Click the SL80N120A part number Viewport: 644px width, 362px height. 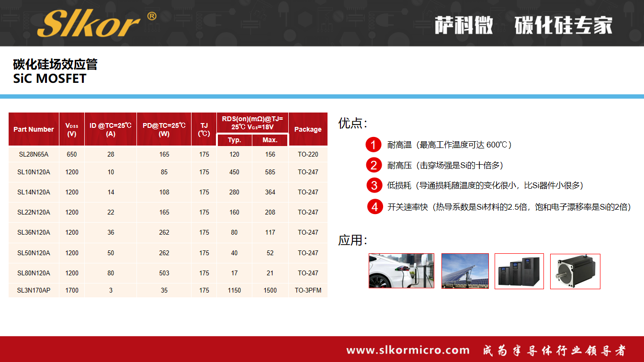[34, 273]
